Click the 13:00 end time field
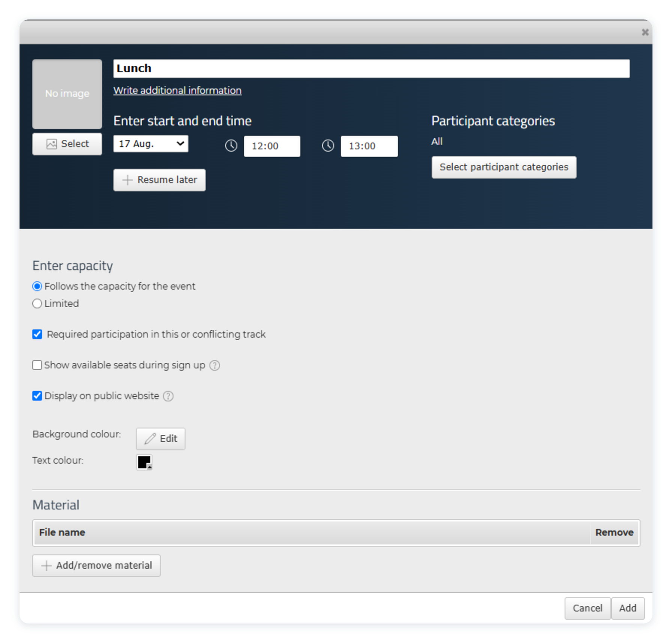 click(x=369, y=146)
